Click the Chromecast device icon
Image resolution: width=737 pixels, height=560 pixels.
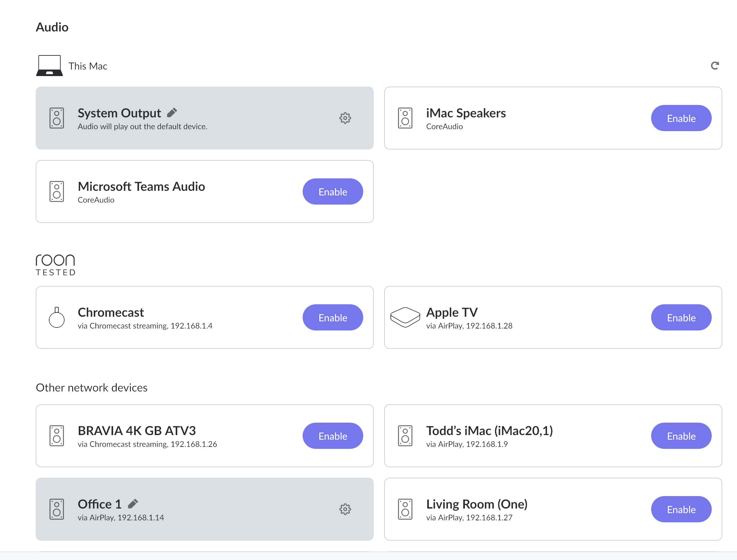pyautogui.click(x=57, y=317)
